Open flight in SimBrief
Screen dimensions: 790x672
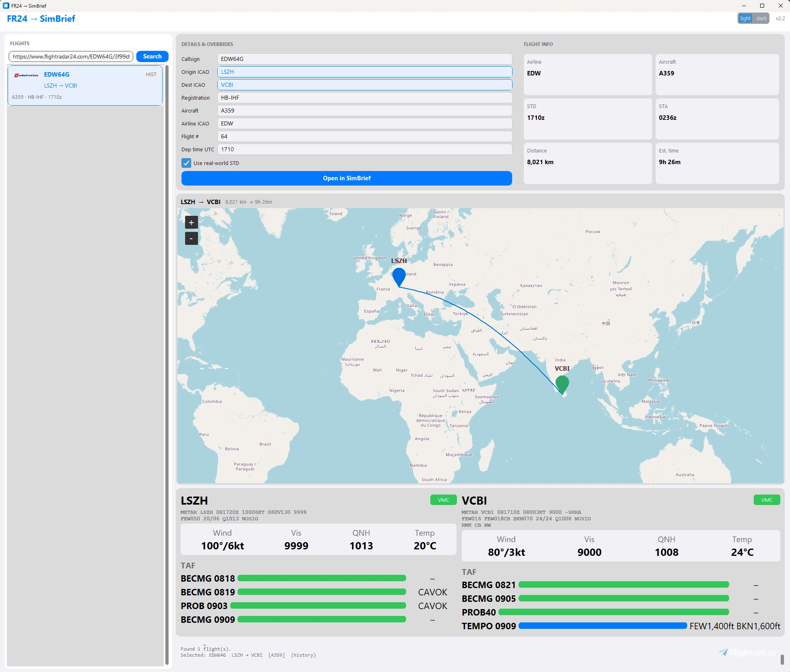(346, 178)
